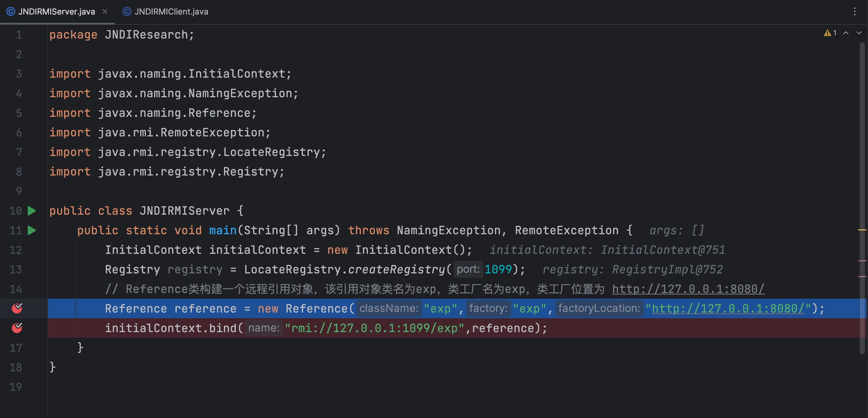
Task: Click NamingException in the throws clause
Action: click(x=449, y=230)
